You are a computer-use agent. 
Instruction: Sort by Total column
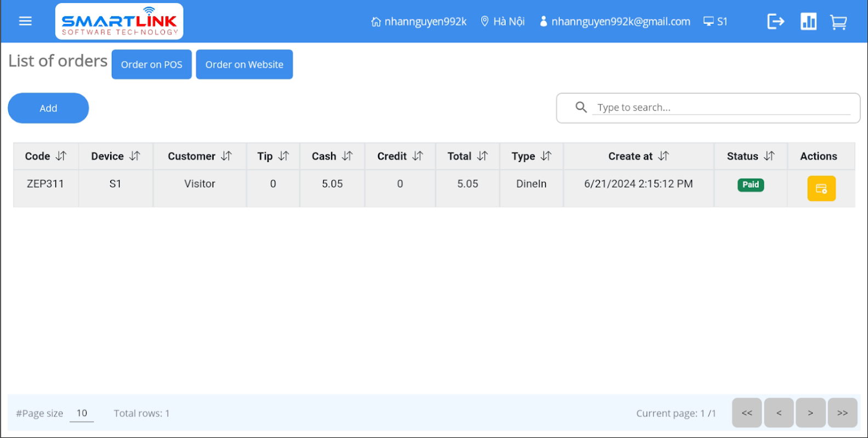click(482, 156)
